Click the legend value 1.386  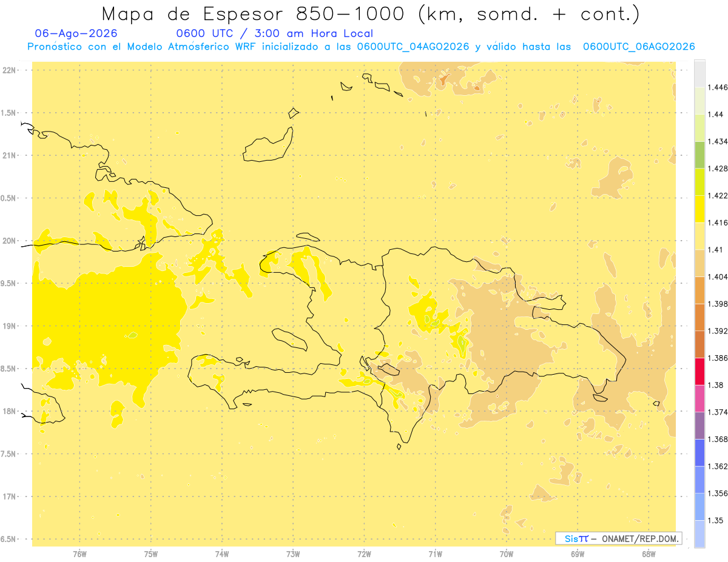click(x=718, y=358)
